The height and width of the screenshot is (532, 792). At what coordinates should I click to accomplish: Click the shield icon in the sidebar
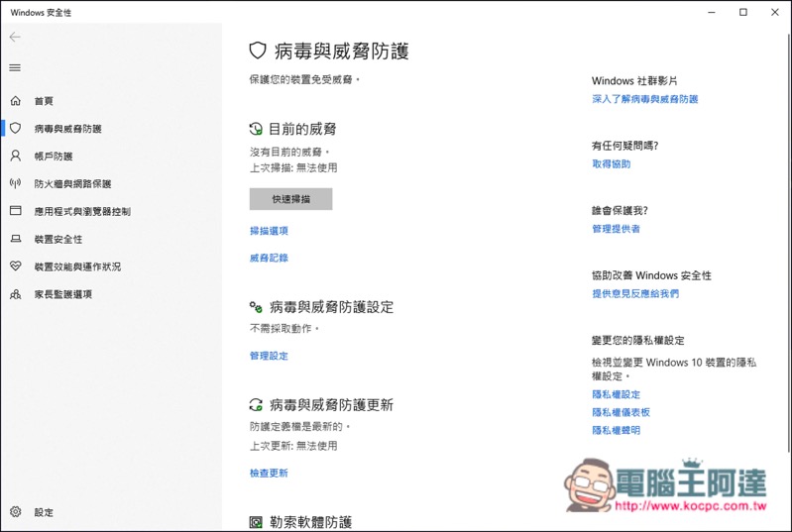click(16, 128)
